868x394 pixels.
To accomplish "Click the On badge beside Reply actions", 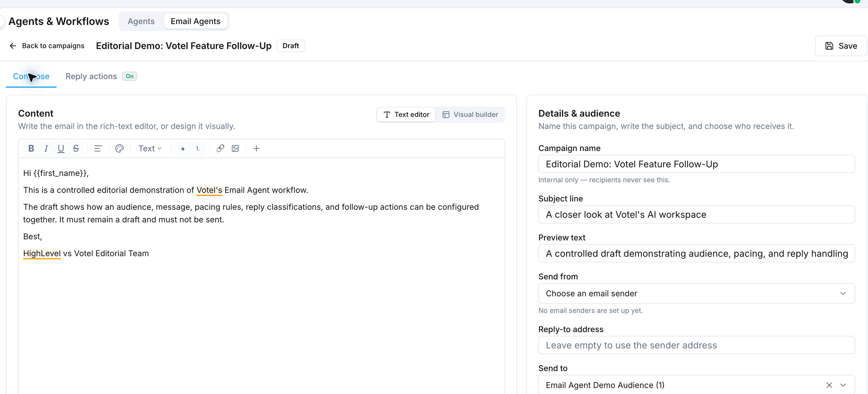I will [129, 76].
